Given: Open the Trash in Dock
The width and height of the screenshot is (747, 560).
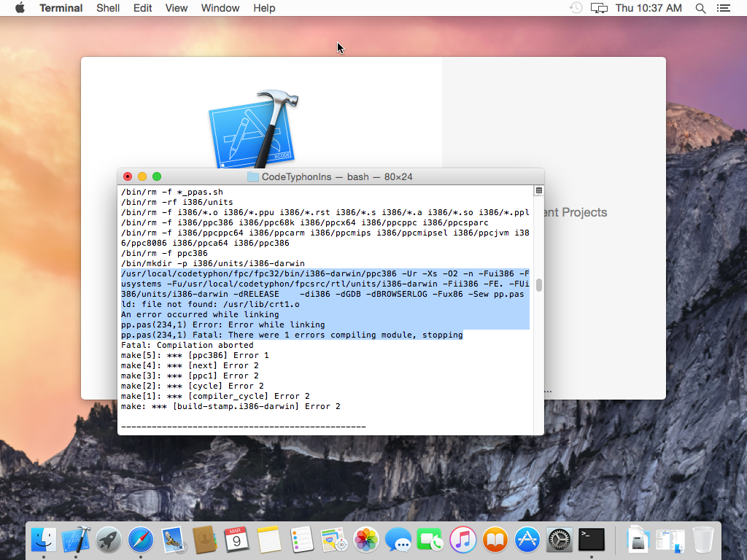Looking at the screenshot, I should click(x=703, y=540).
